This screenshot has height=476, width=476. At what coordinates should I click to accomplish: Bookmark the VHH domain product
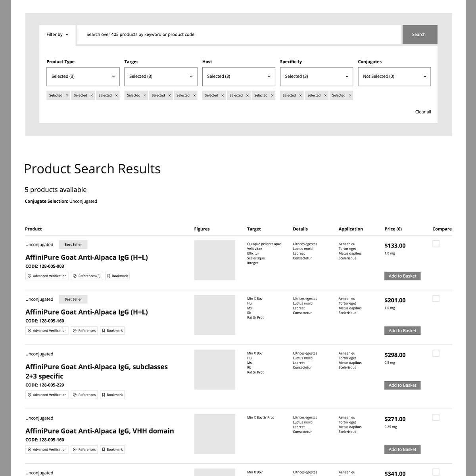pos(112,450)
